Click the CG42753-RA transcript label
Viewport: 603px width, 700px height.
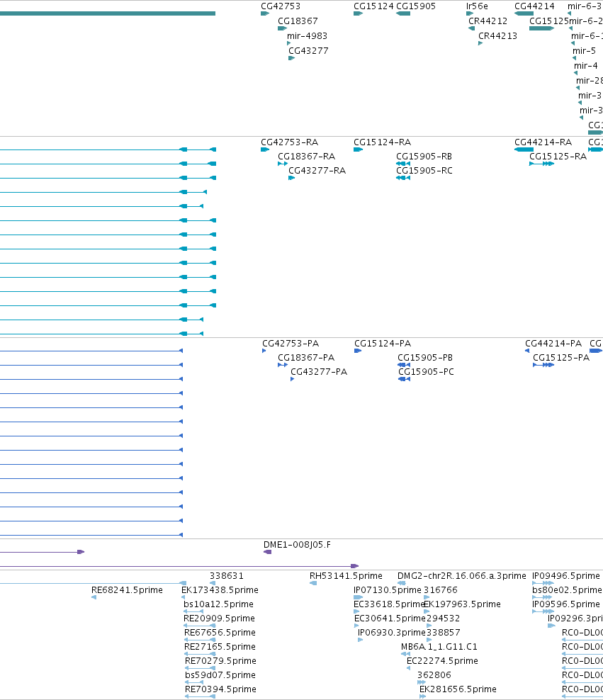(290, 142)
